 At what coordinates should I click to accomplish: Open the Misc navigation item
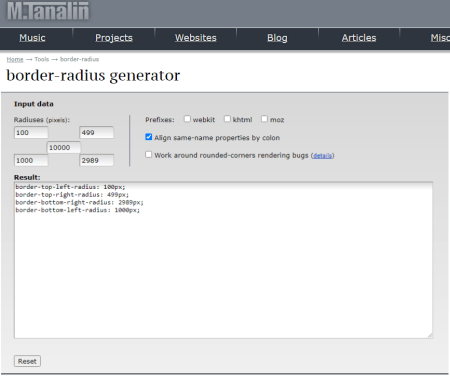440,38
